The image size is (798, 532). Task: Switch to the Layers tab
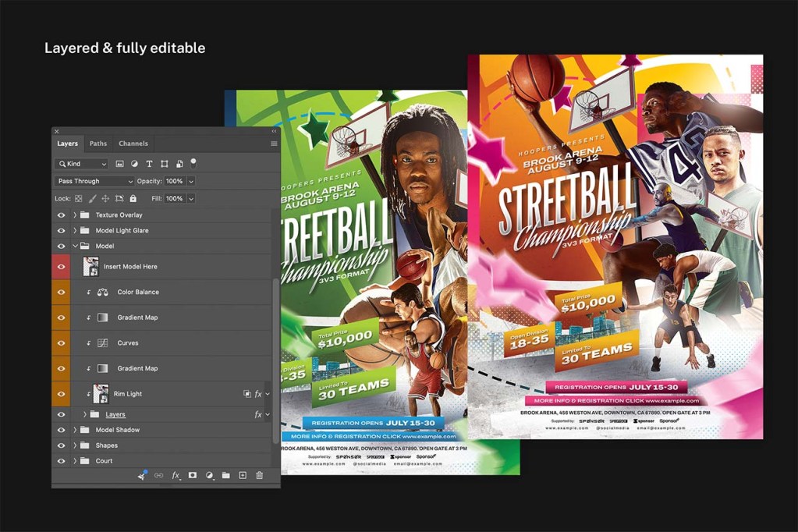[x=68, y=144]
